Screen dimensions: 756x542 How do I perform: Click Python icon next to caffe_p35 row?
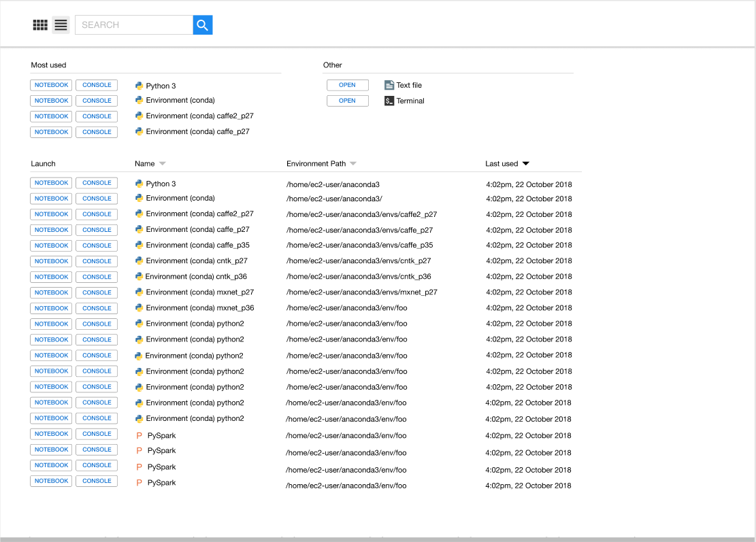coord(139,245)
